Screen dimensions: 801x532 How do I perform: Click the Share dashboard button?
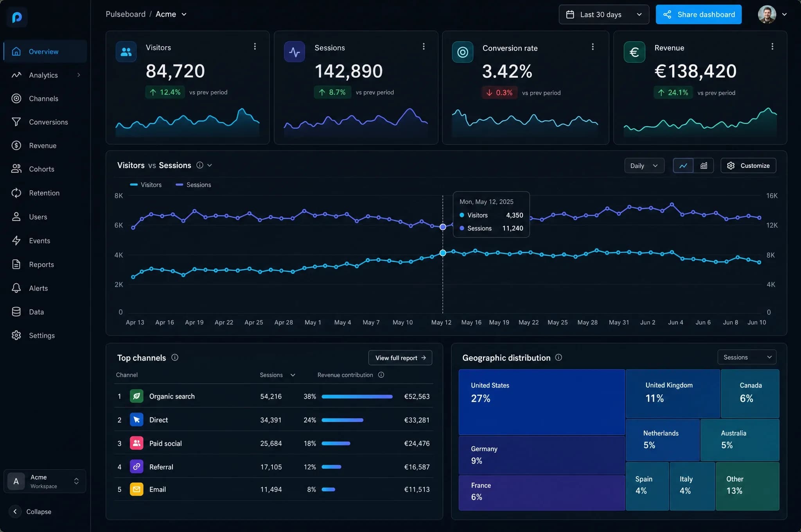click(x=699, y=14)
